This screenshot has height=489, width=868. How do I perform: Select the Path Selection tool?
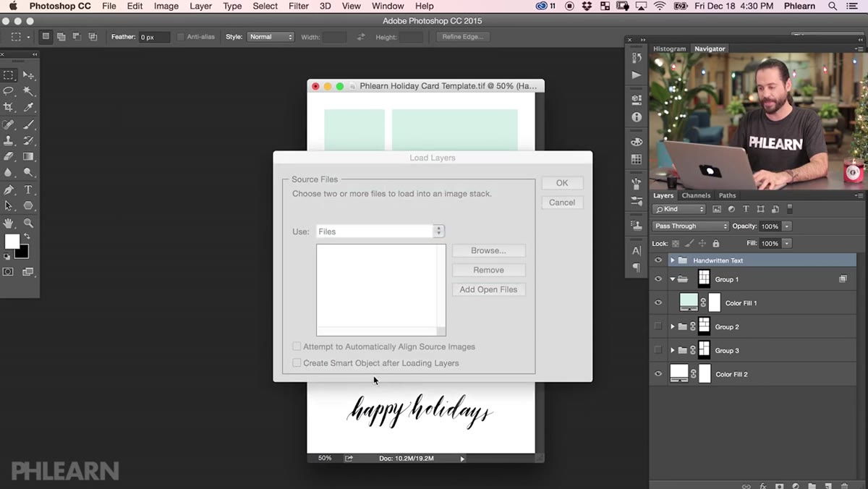(x=9, y=206)
